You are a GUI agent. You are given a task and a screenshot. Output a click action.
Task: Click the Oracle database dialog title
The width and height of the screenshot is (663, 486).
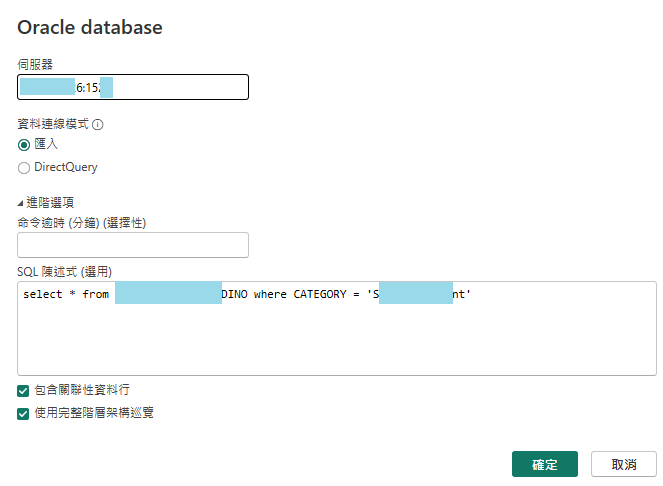click(90, 27)
